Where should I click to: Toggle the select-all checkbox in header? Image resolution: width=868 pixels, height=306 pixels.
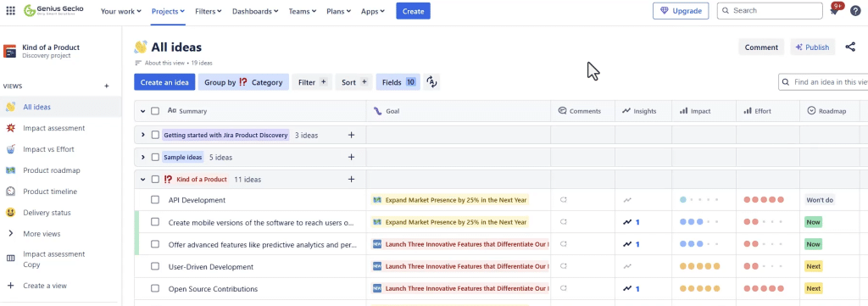[156, 111]
